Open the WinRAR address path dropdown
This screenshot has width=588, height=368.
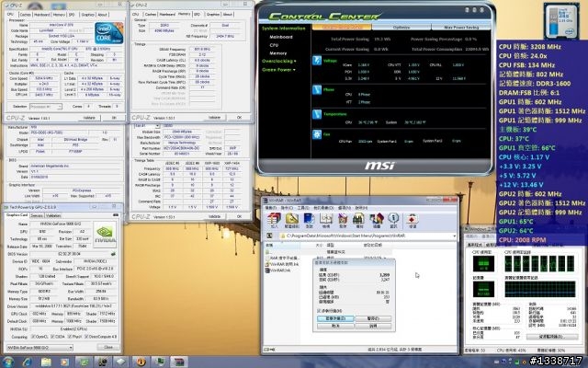coord(454,236)
